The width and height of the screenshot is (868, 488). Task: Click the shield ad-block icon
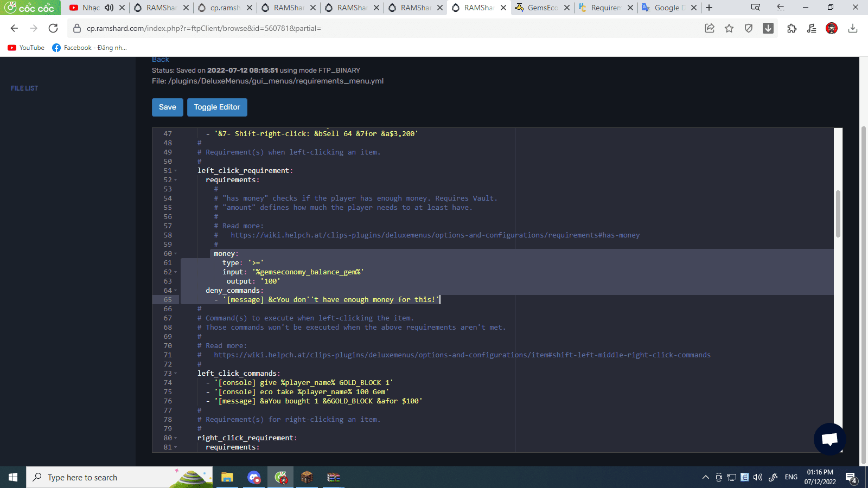(749, 28)
